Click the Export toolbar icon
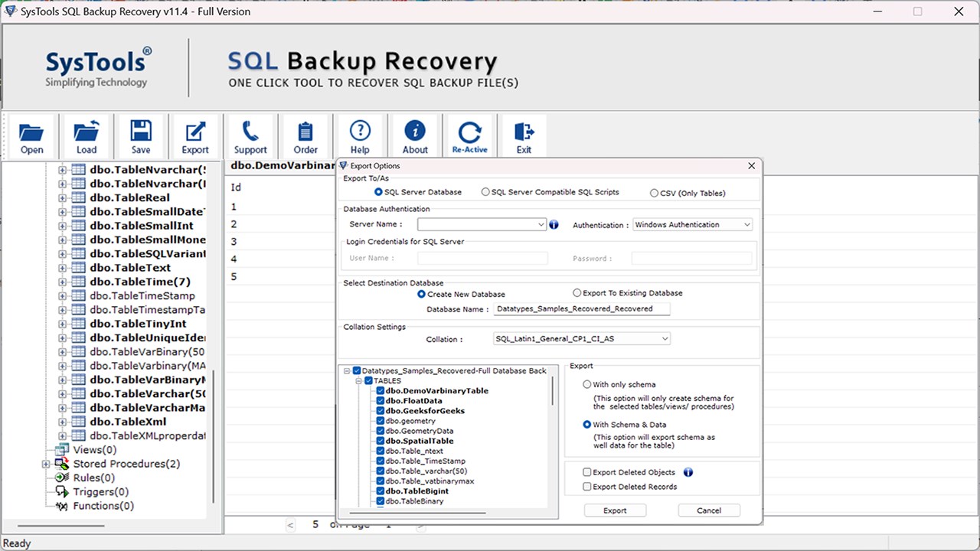The width and height of the screenshot is (980, 551). (195, 131)
